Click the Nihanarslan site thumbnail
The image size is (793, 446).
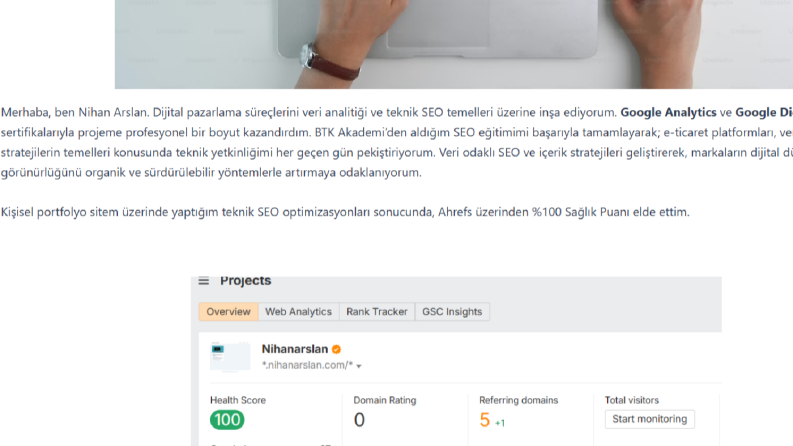(230, 356)
